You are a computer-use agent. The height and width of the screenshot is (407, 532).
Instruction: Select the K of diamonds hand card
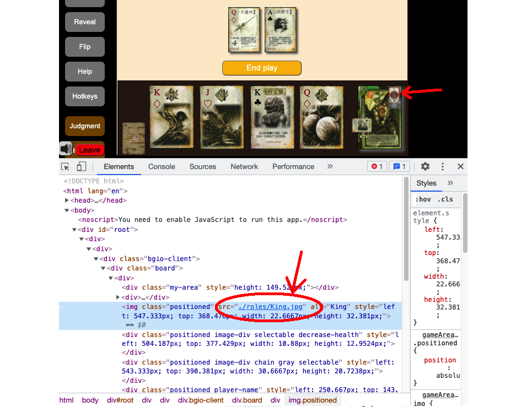[171, 117]
